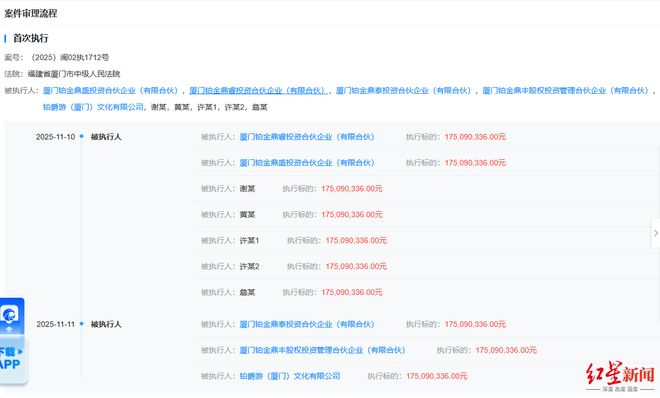Click the blue wave app logo icon
Screen dimensions: 660x398
9,314
